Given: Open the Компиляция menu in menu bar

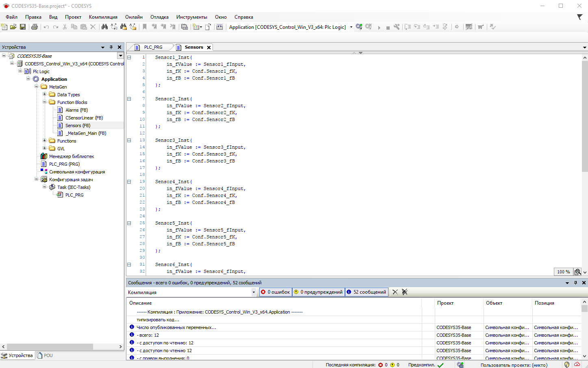Looking at the screenshot, I should tap(103, 17).
